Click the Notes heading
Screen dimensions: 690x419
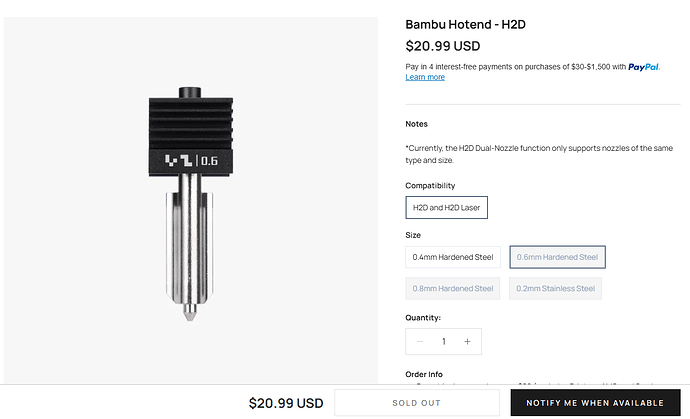pos(416,124)
